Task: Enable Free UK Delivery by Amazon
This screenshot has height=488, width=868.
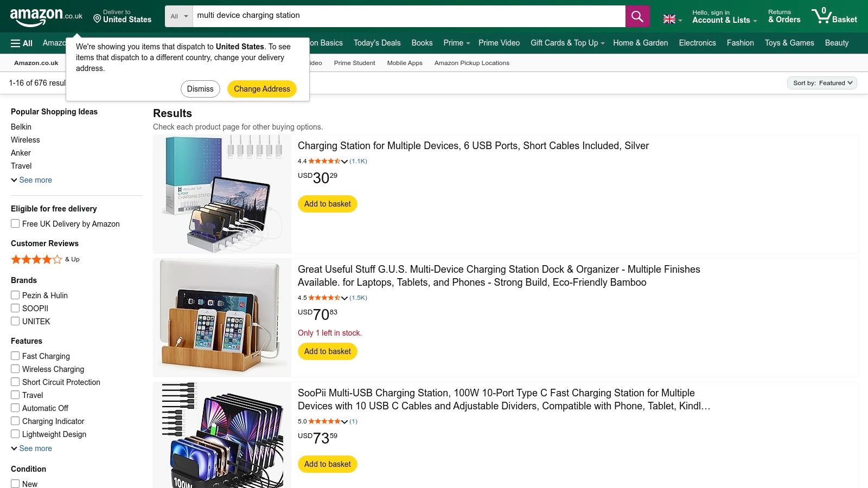Action: click(15, 223)
